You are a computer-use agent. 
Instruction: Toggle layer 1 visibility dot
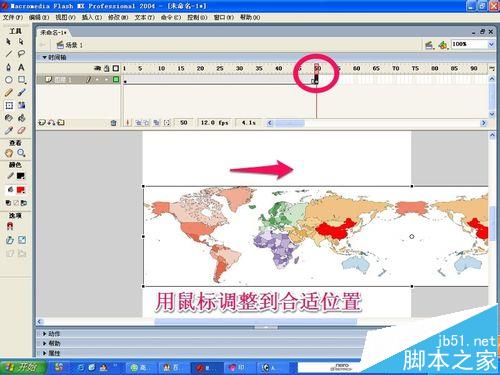click(x=98, y=80)
